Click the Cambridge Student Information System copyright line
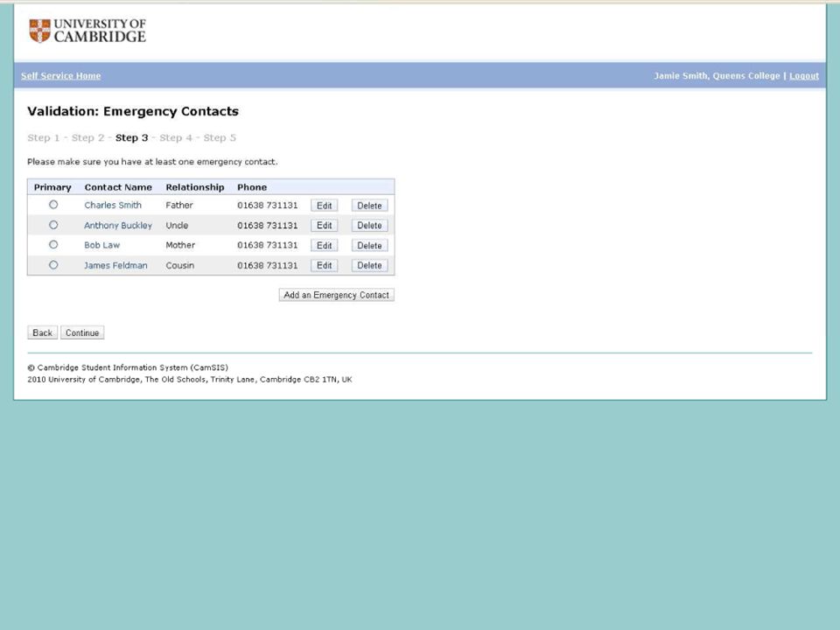Image resolution: width=840 pixels, height=630 pixels. (128, 368)
